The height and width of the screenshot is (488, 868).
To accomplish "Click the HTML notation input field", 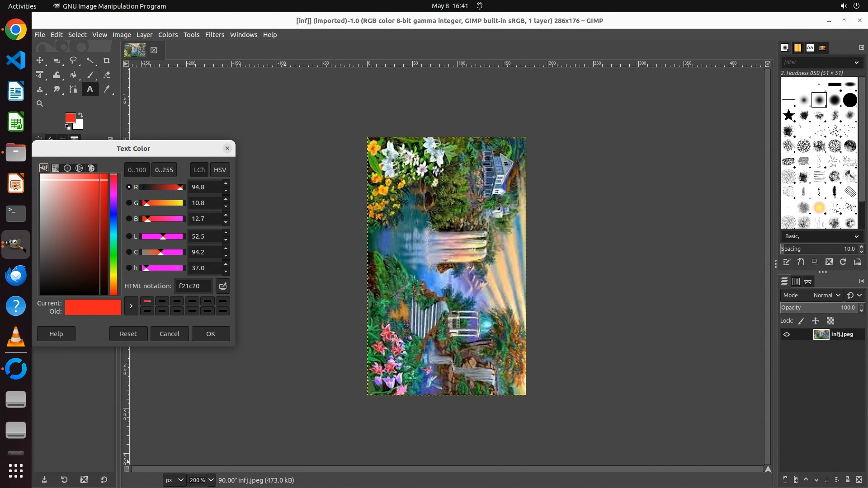I will pyautogui.click(x=193, y=286).
